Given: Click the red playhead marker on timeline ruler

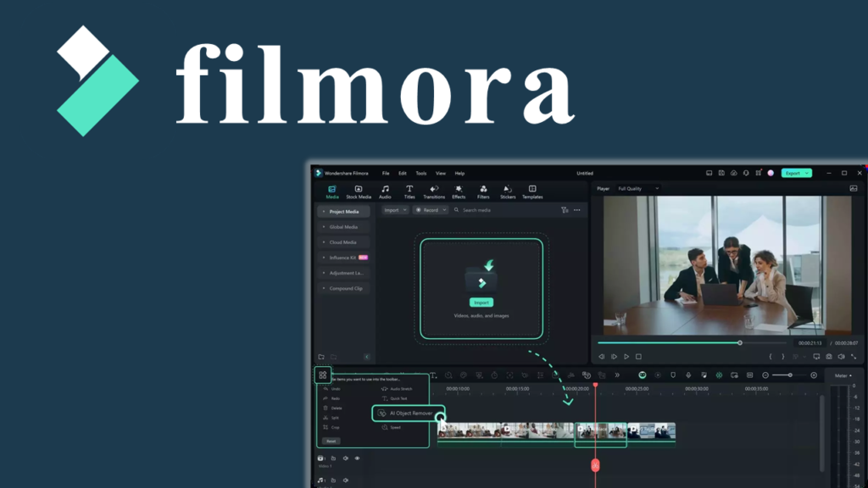Looking at the screenshot, I should (x=596, y=385).
